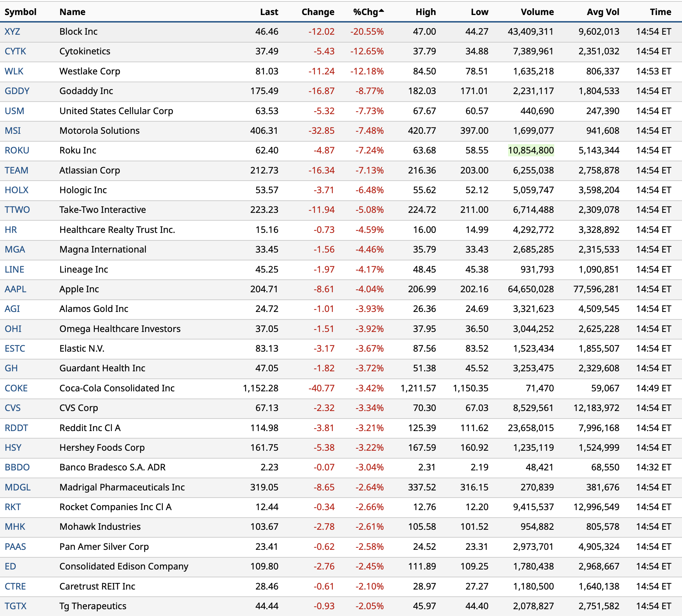This screenshot has width=682, height=616.
Task: Sort by the Time column header
Action: coord(660,12)
